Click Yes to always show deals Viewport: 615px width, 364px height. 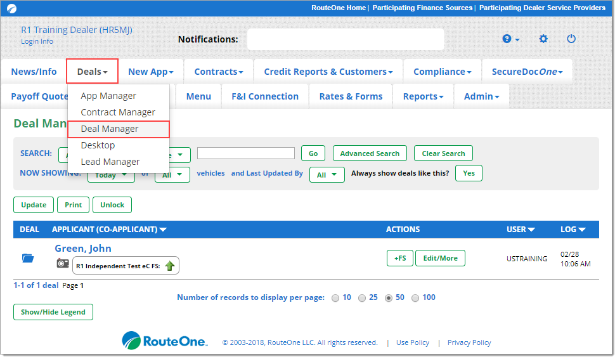469,173
